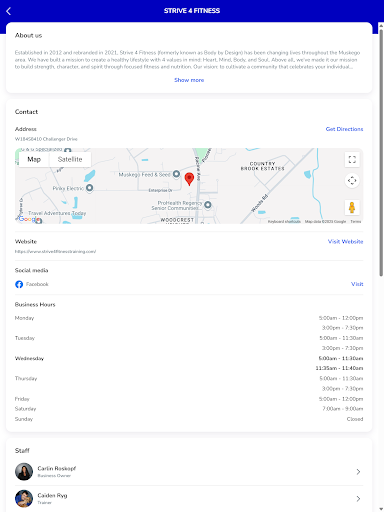Click Country Brook Estates map label
This screenshot has height=512, width=384.
pos(263,166)
